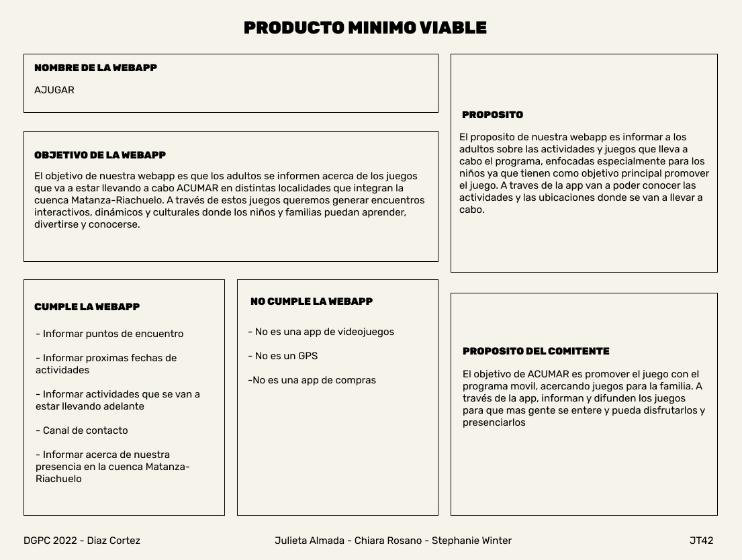Viewport: 742px width, 560px height.
Task: Select the OBJETIVO DE LA WEBAPP heading
Action: [x=100, y=155]
